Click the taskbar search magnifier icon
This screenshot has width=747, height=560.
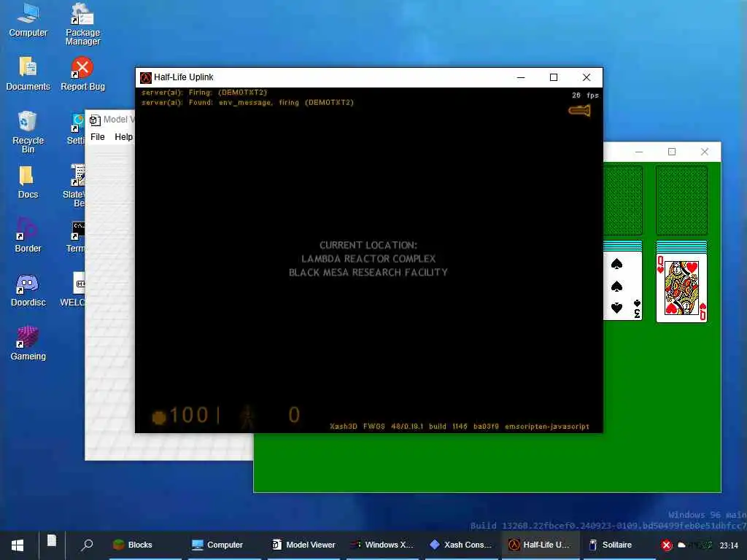(x=87, y=545)
